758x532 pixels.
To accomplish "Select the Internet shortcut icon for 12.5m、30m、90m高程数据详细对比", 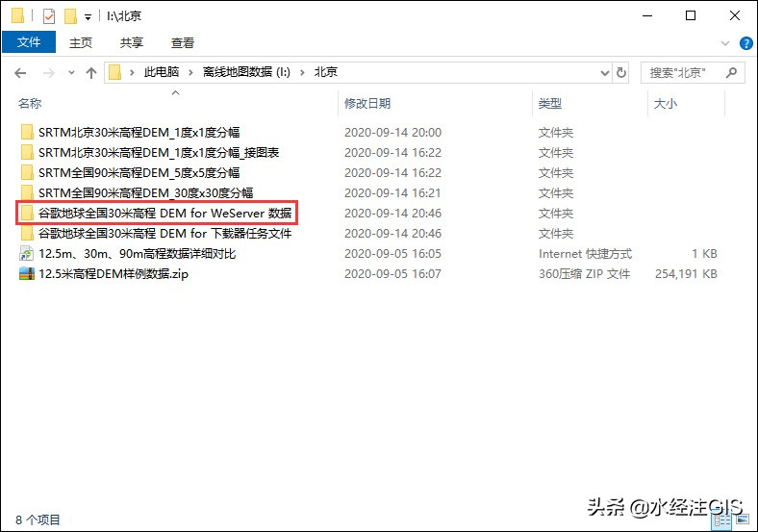I will point(27,253).
